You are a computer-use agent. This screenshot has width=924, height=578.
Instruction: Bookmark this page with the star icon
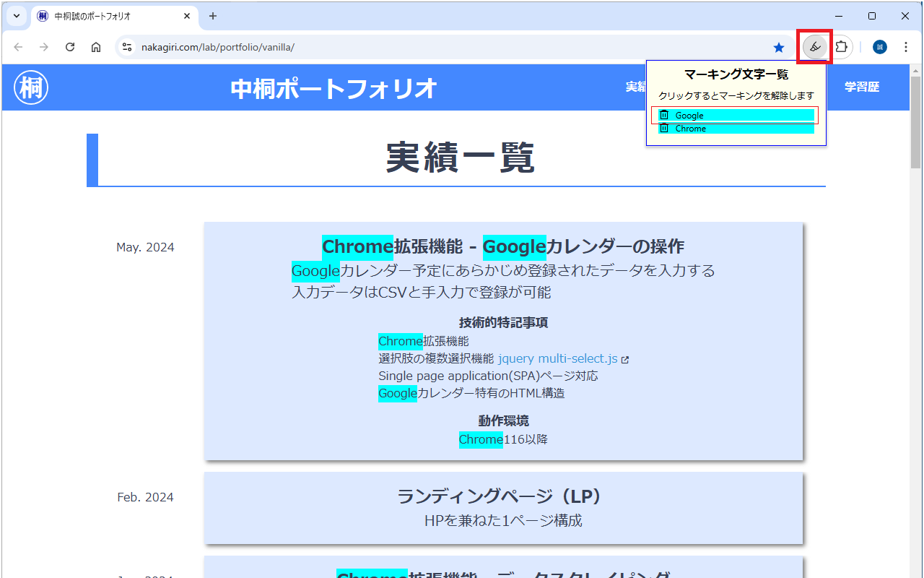(779, 47)
